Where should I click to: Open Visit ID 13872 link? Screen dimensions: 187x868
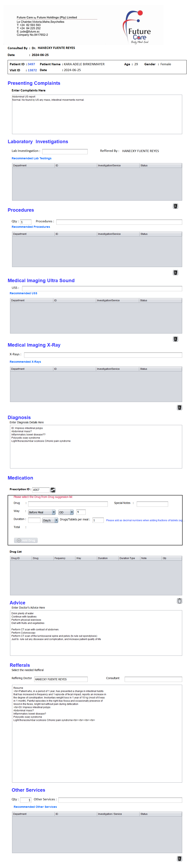(x=32, y=70)
